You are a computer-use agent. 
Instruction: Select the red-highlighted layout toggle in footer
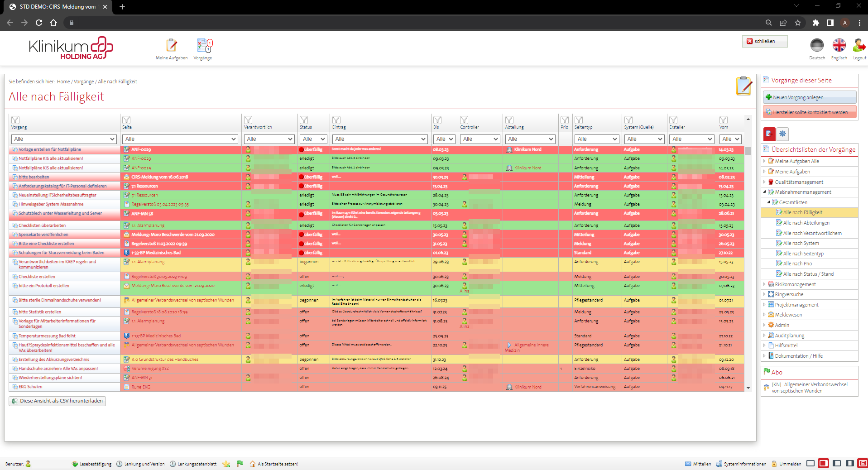point(824,463)
